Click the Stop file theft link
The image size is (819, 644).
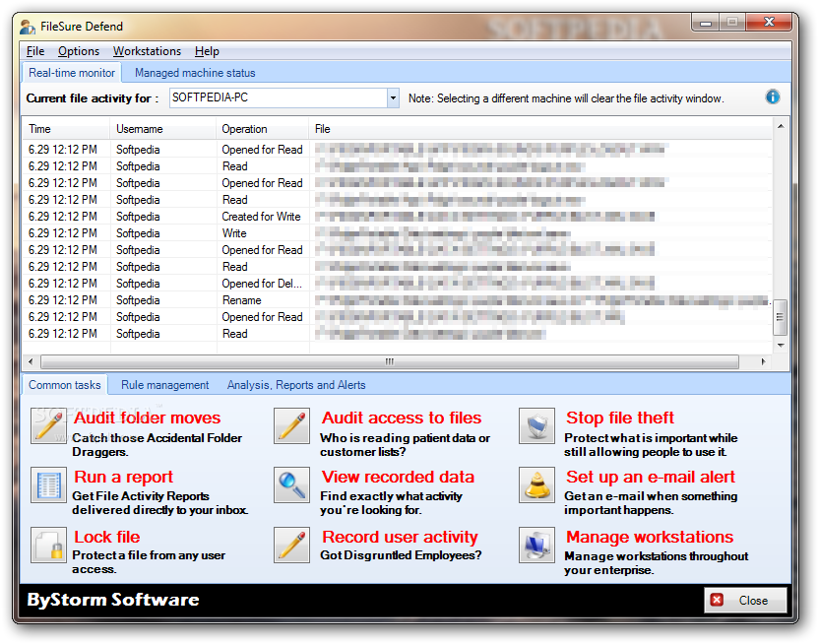619,418
